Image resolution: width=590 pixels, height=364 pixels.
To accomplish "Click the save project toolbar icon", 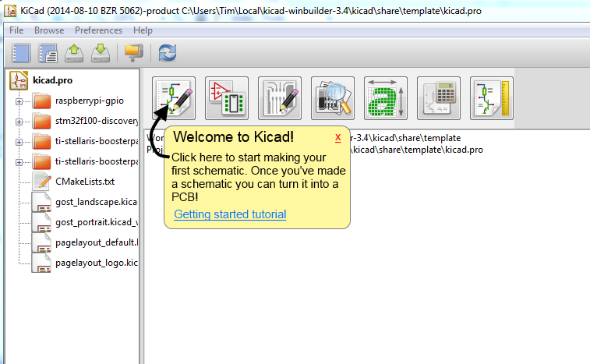I will pyautogui.click(x=101, y=53).
